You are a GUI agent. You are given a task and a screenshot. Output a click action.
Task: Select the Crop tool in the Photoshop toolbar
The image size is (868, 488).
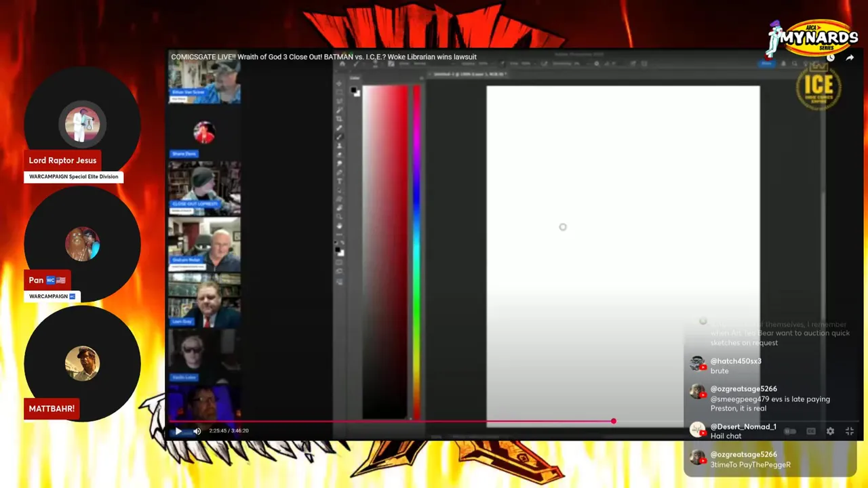pyautogui.click(x=340, y=119)
